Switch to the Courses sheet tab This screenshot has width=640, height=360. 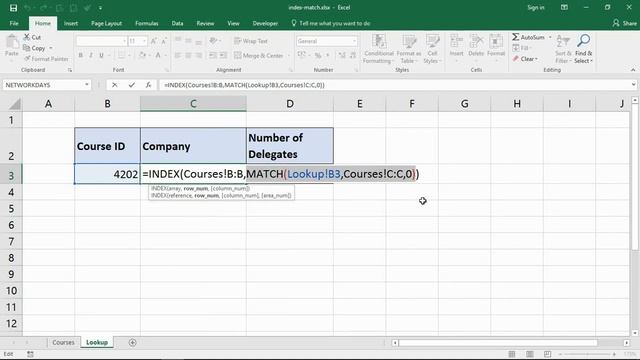tap(63, 342)
